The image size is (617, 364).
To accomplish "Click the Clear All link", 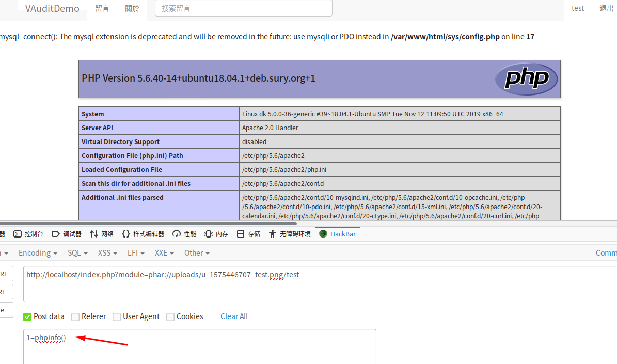I will (x=234, y=316).
